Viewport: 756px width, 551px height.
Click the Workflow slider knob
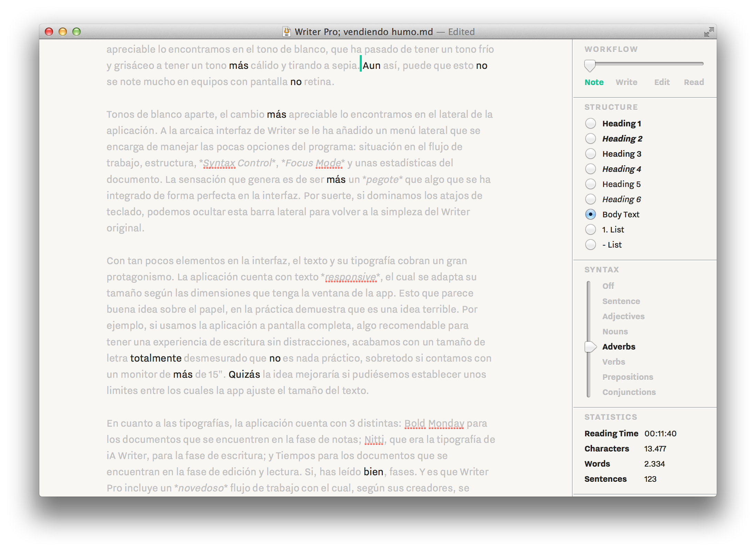(590, 65)
